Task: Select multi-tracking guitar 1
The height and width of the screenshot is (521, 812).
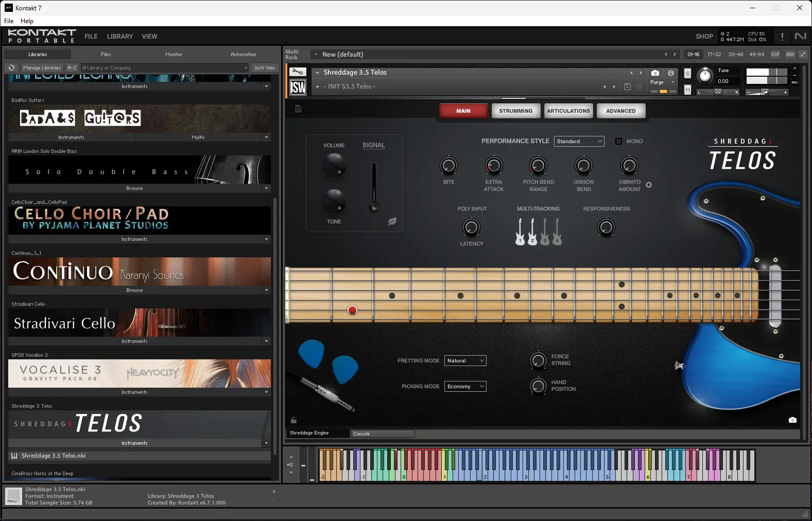Action: pos(520,232)
